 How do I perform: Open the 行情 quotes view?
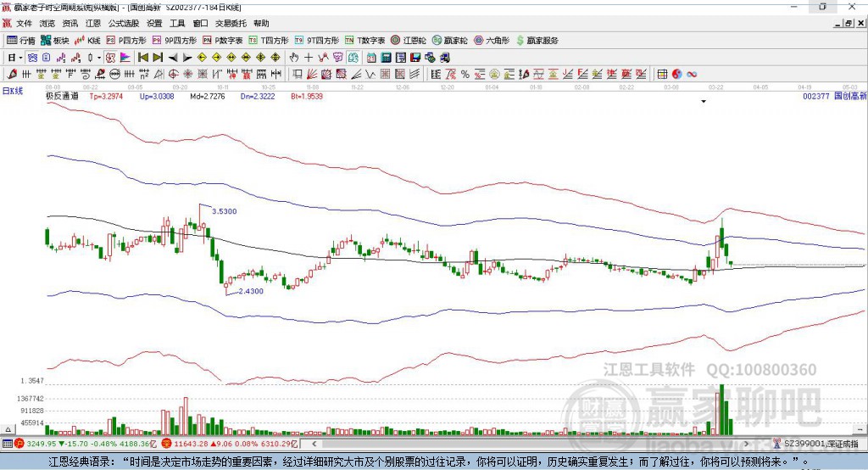coord(21,41)
